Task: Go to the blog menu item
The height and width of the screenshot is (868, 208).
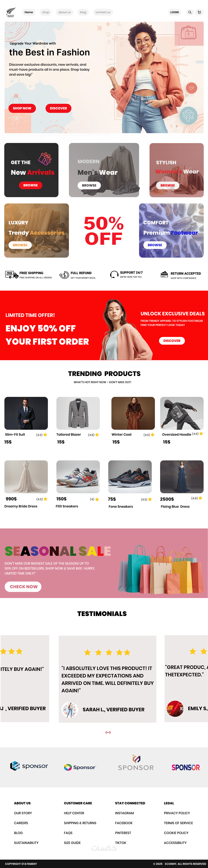Action: coord(83,12)
